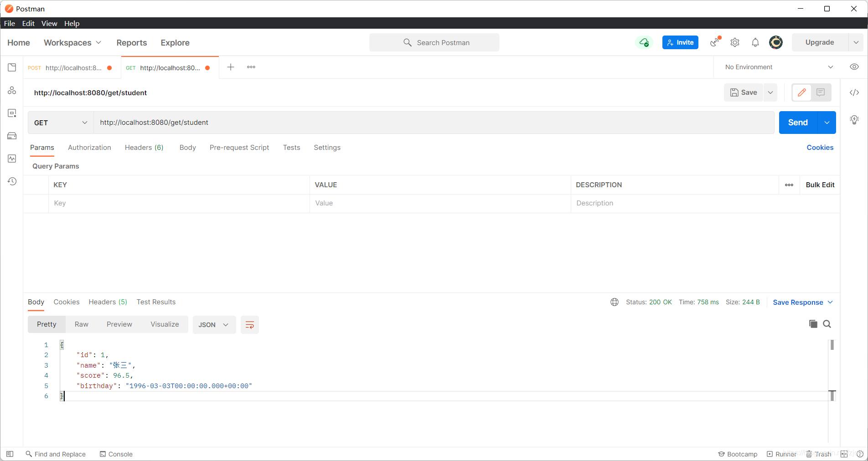Screen dimensions: 868x461
Task: Switch to Preview response view
Action: coord(119,324)
